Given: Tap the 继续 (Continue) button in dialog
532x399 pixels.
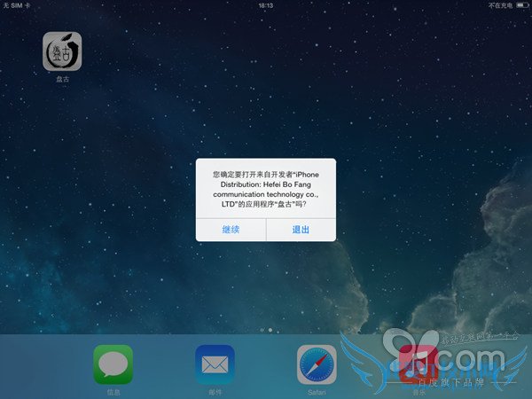Looking at the screenshot, I should 231,230.
